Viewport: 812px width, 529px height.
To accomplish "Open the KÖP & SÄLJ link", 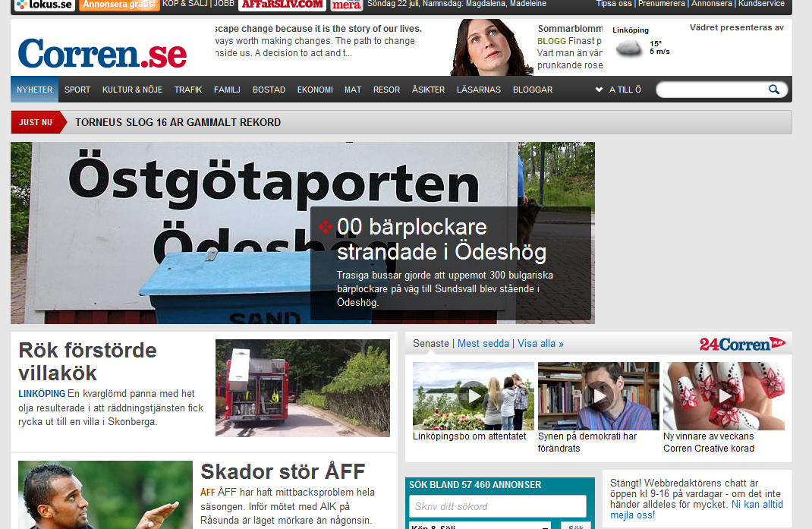I will [x=185, y=4].
